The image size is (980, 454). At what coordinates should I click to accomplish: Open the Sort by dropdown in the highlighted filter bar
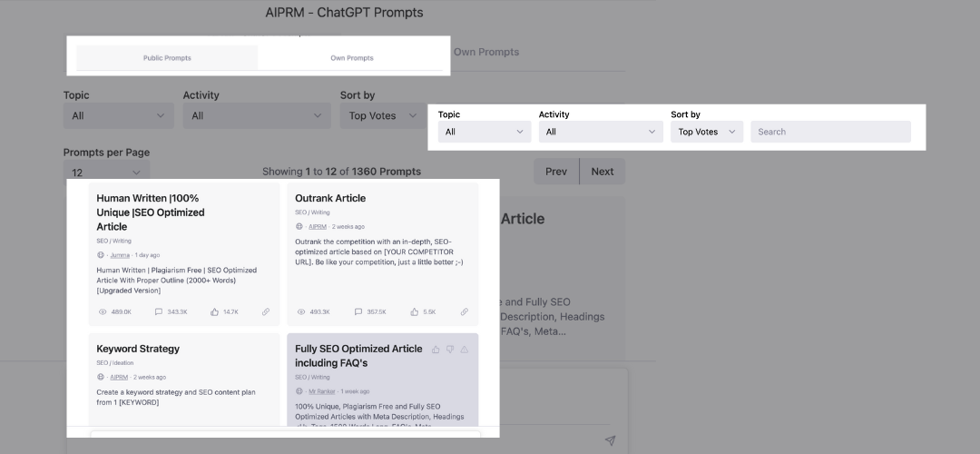[707, 132]
